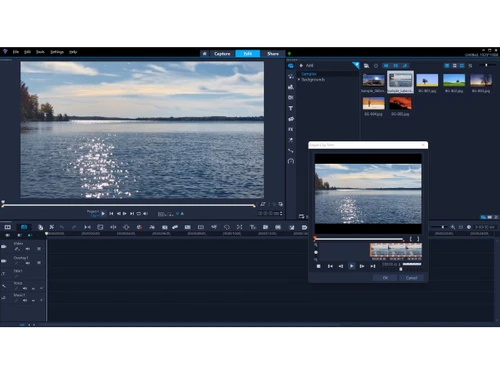This screenshot has height=375, width=500.
Task: Mute the Music1 track
Action: click(25, 300)
